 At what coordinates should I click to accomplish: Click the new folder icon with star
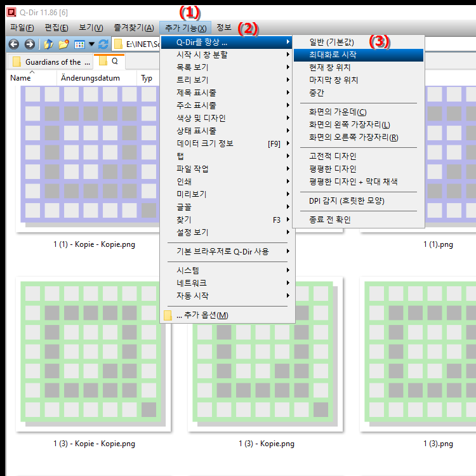click(63, 44)
